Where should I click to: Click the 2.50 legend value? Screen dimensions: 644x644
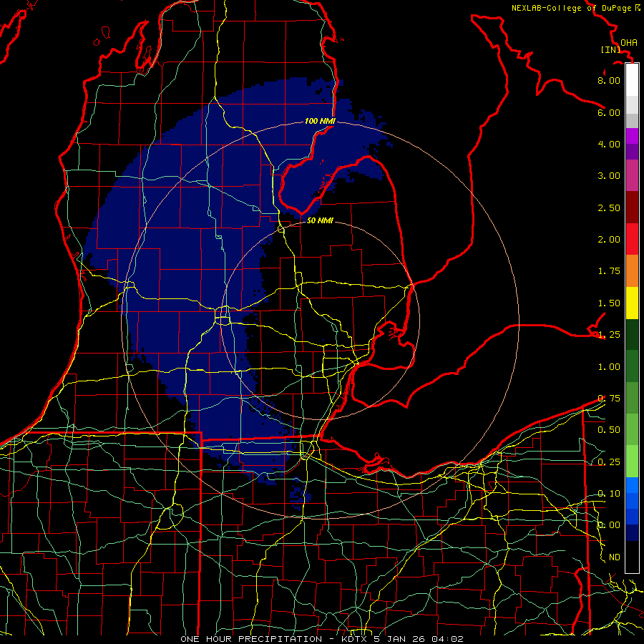pyautogui.click(x=609, y=208)
